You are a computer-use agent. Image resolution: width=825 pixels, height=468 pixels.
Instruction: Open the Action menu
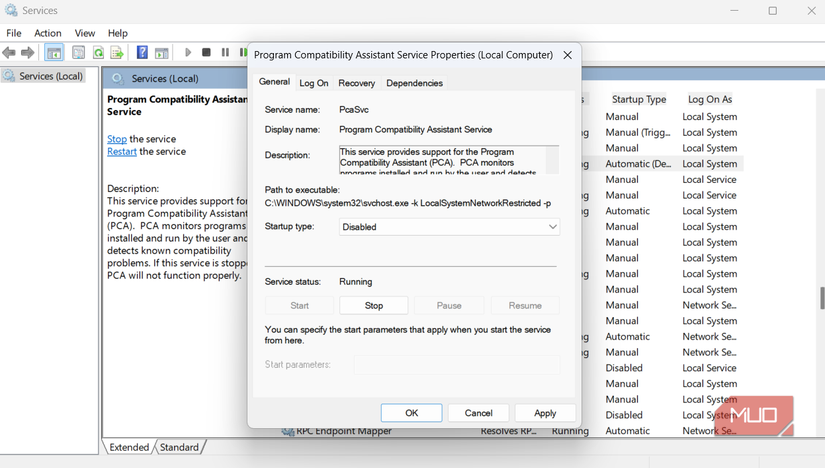click(48, 33)
